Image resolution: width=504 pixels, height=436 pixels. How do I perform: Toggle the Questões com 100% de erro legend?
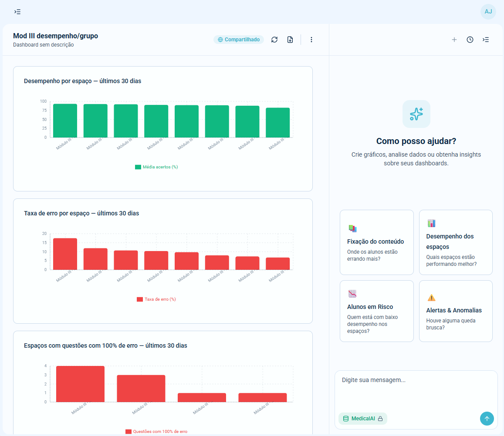[156, 432]
